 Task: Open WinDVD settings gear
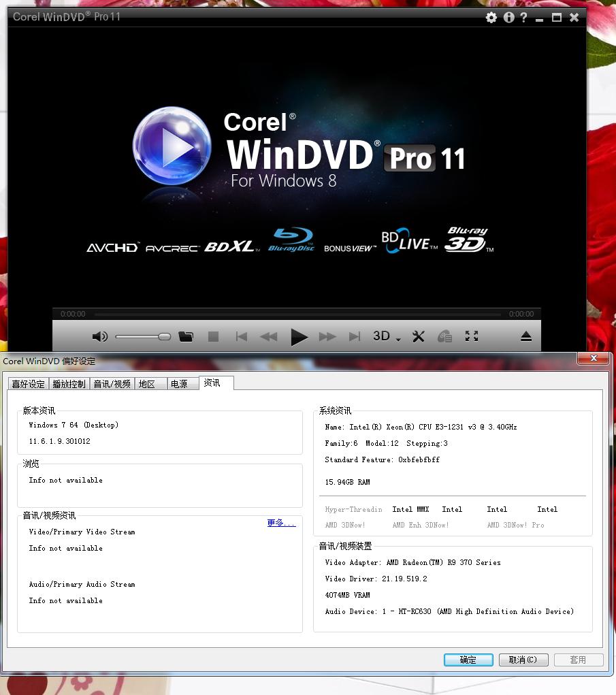tap(491, 17)
